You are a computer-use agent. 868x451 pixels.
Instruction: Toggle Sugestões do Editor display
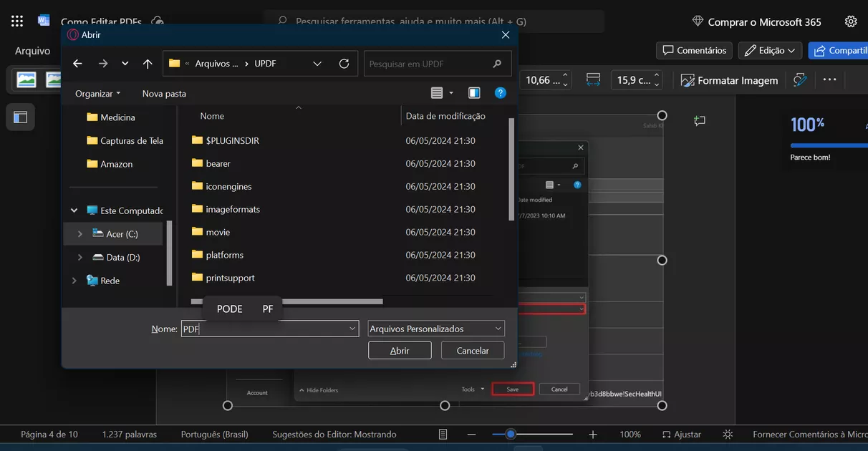pos(333,434)
